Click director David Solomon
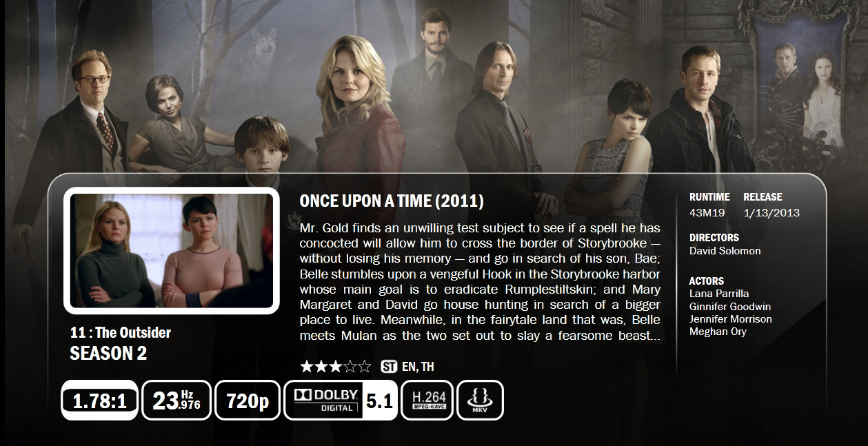This screenshot has width=868, height=446. point(725,251)
